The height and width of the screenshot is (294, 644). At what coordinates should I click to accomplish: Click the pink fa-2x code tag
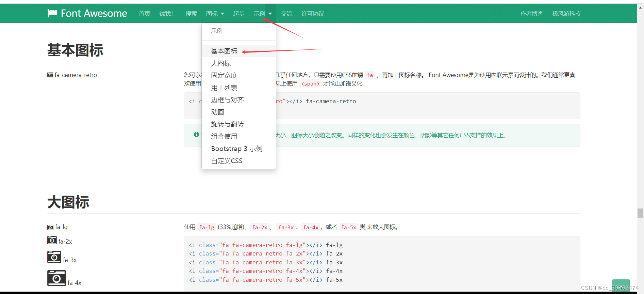tap(260, 227)
